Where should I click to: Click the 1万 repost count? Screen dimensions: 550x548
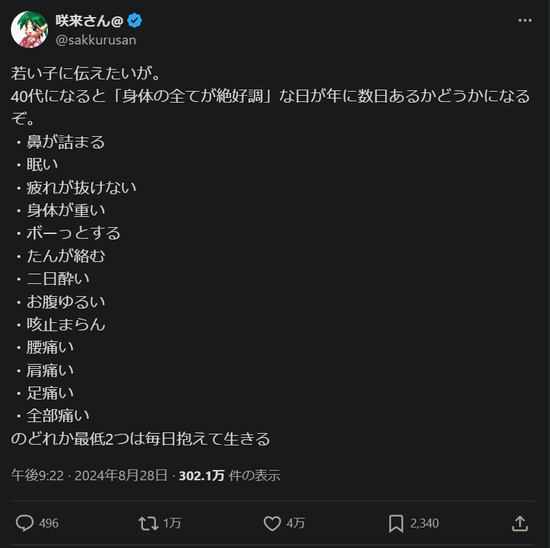[x=172, y=523]
